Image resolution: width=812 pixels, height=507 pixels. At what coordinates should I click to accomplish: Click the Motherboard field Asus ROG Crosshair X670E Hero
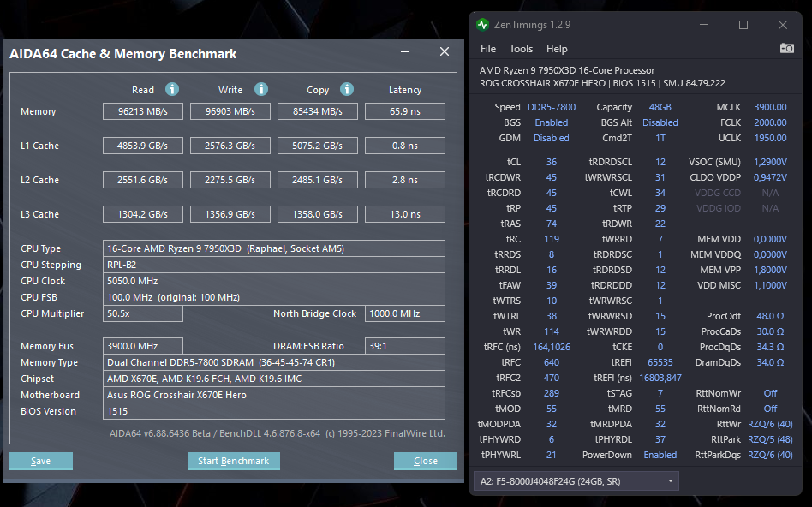pos(274,395)
